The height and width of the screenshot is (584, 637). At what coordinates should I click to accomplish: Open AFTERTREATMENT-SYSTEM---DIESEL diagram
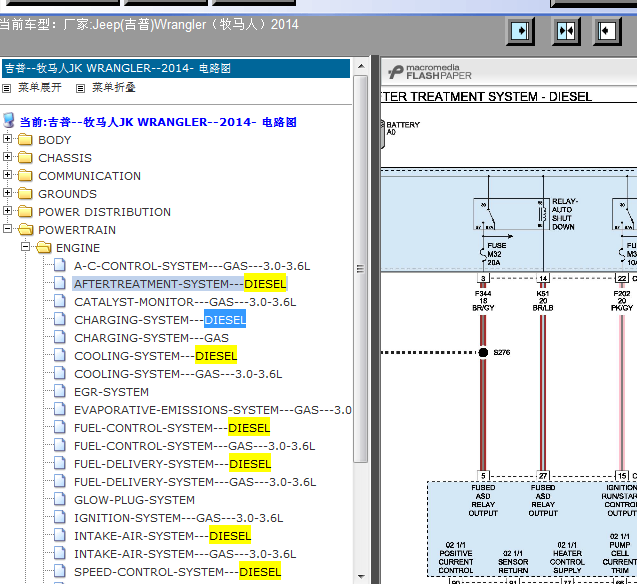pos(180,284)
